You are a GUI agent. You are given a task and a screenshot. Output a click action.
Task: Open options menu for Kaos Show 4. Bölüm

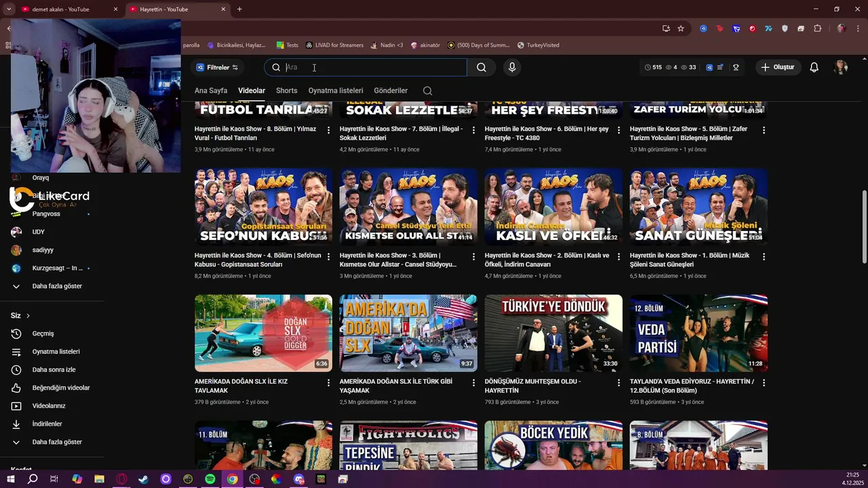point(328,257)
